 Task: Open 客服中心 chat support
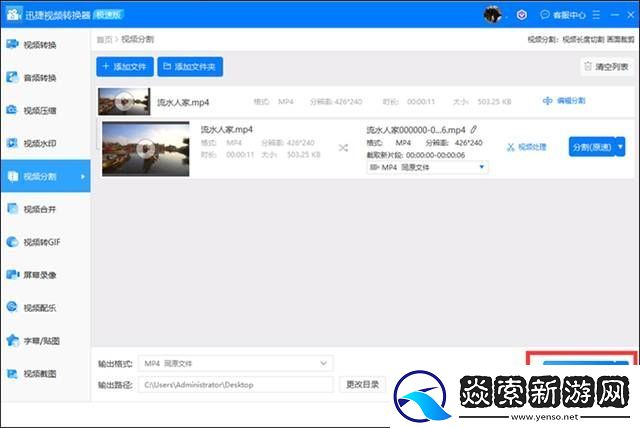(563, 15)
